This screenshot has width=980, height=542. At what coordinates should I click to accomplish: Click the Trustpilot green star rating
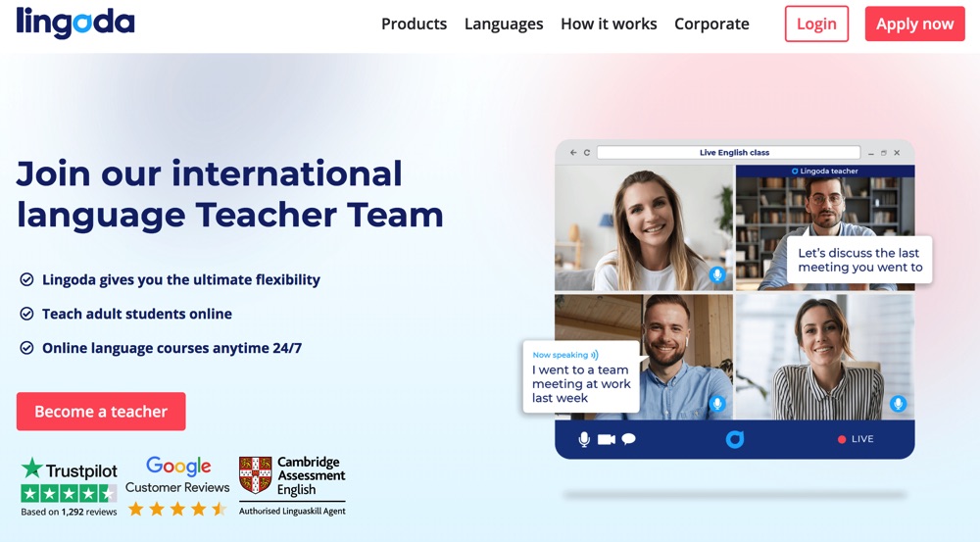pos(69,493)
